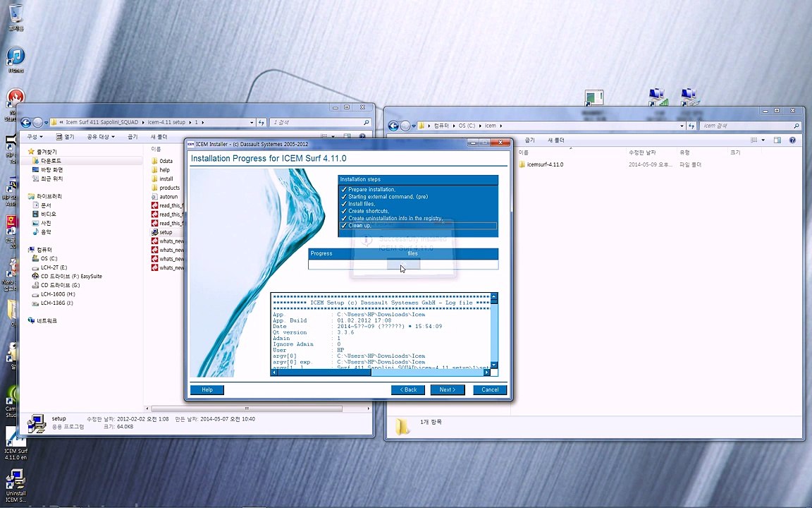Image resolution: width=812 pixels, height=508 pixels.
Task: Expand breadcrumb arrow after icem folder
Action: (500, 126)
